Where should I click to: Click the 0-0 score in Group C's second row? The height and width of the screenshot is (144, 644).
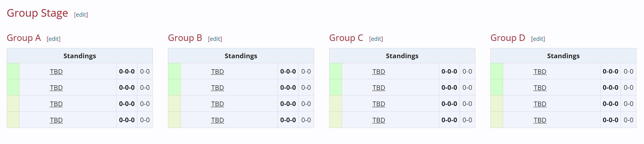467,88
